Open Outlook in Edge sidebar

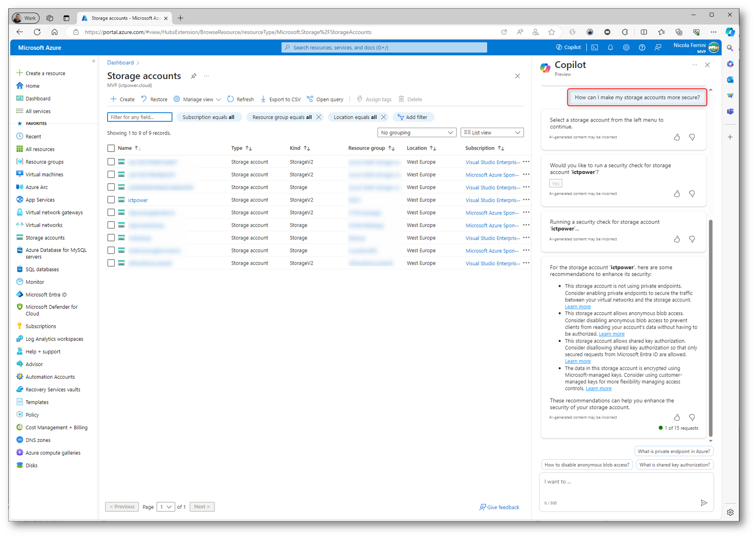click(730, 80)
